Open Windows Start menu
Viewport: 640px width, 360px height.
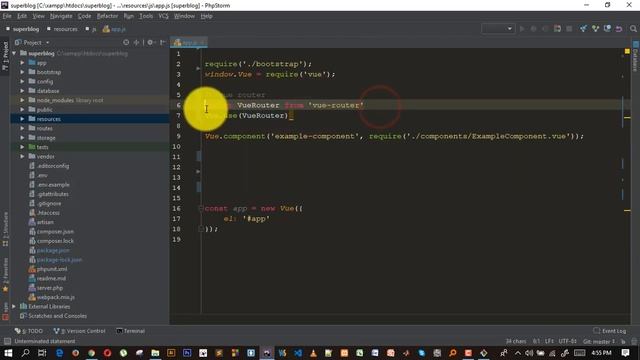pyautogui.click(x=8, y=353)
